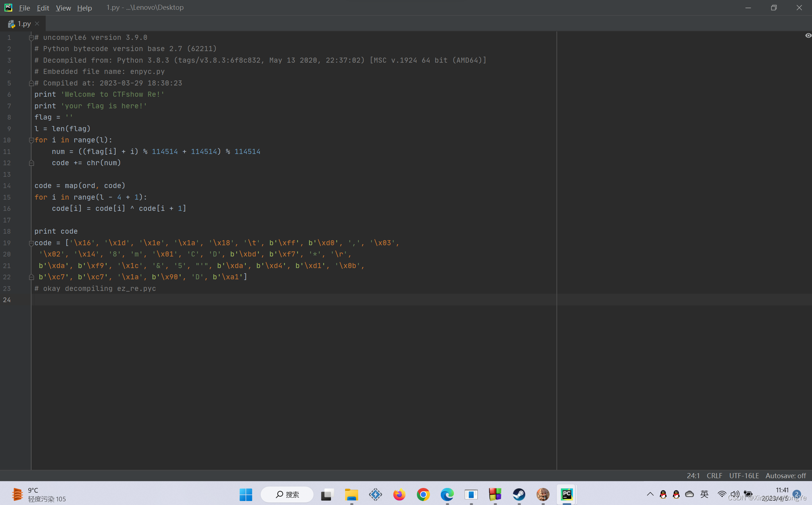Launch Google Chrome from the taskbar
This screenshot has height=505, width=812.
point(423,494)
